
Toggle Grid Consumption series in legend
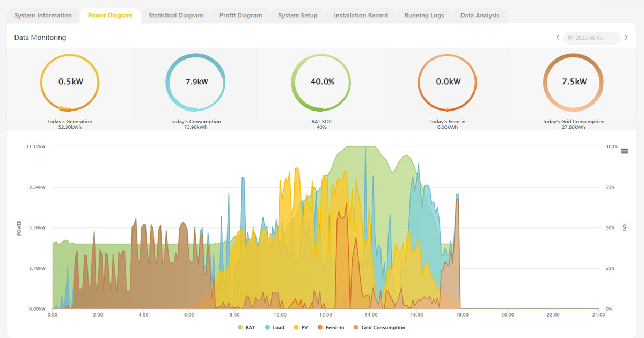[x=379, y=327]
